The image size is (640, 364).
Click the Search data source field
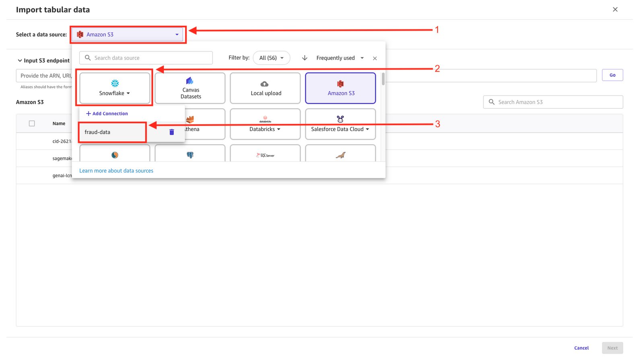146,58
